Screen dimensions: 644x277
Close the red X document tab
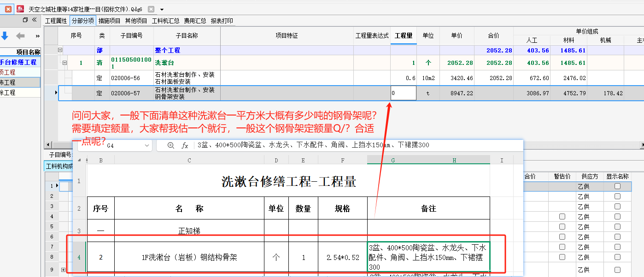(x=8, y=9)
